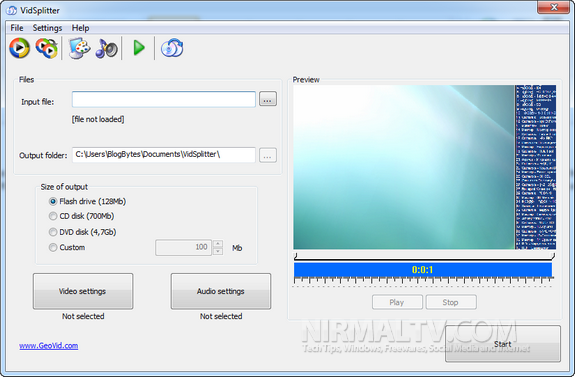Open audio settings via music speaker icon
The height and width of the screenshot is (377, 575).
click(x=106, y=48)
